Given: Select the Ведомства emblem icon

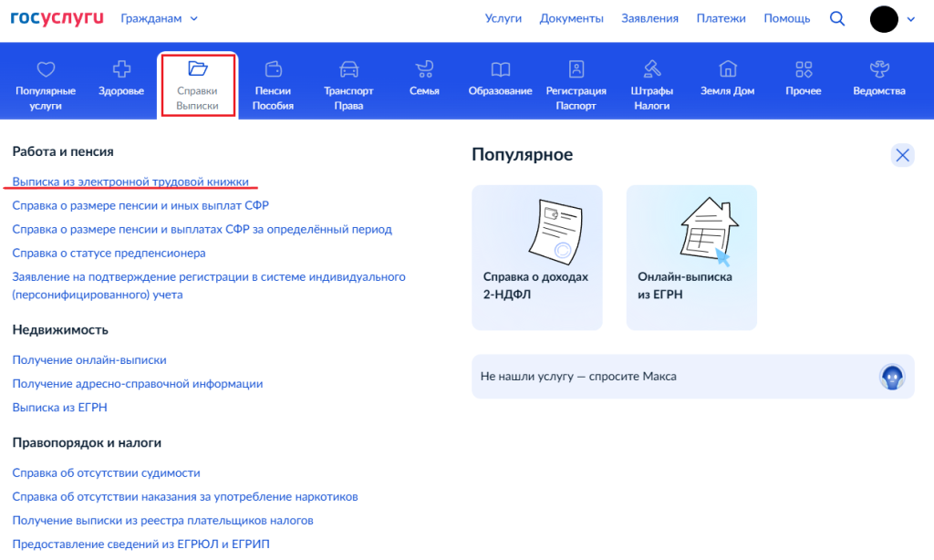Looking at the screenshot, I should [x=879, y=69].
